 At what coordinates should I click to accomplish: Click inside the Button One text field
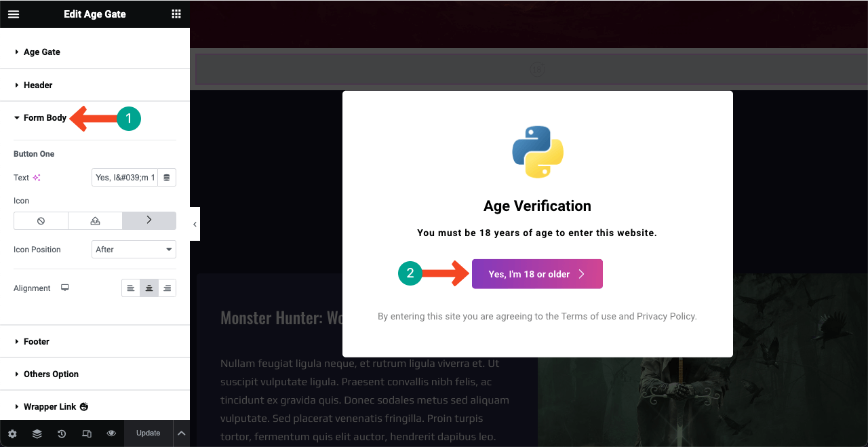pyautogui.click(x=125, y=177)
